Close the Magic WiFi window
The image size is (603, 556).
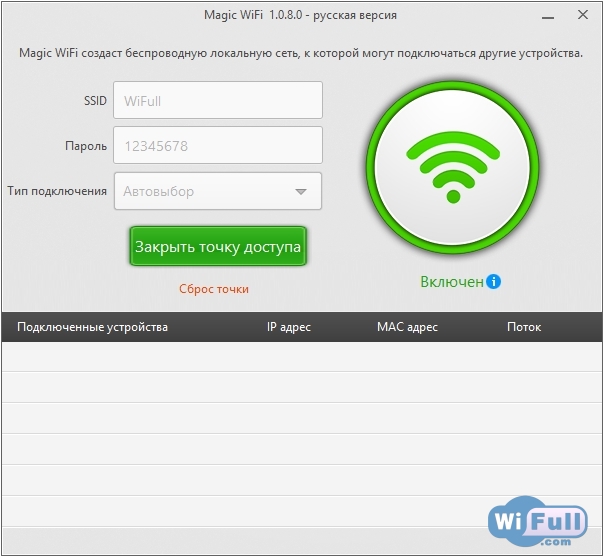coord(583,15)
